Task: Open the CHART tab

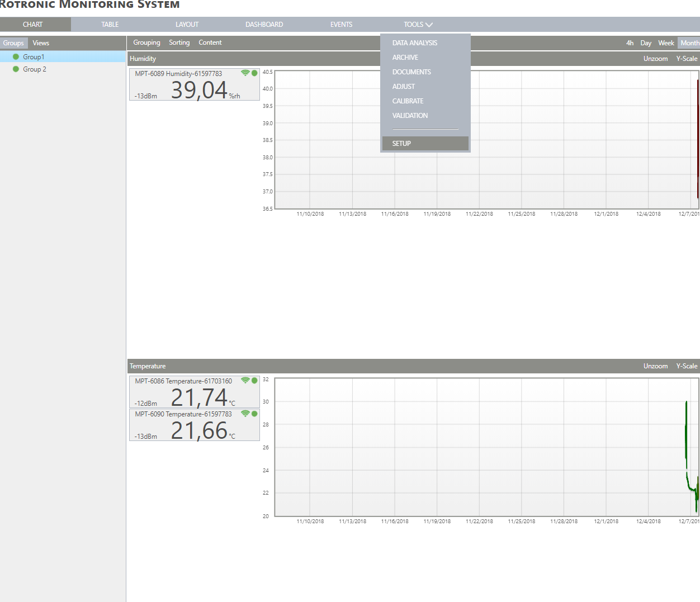Action: tap(33, 25)
